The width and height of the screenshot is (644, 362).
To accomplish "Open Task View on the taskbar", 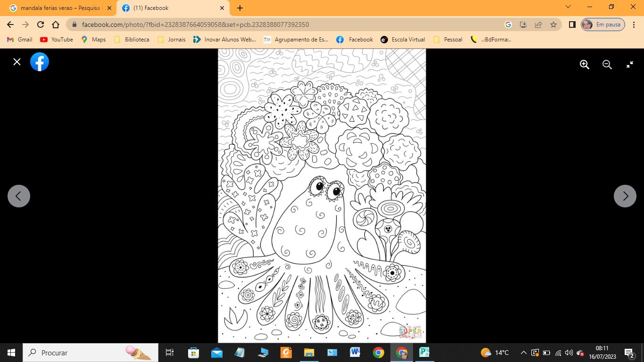I will [170, 353].
